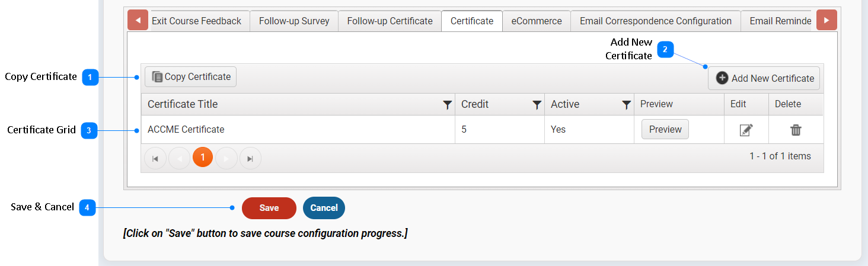Save the course configuration progress
This screenshot has width=868, height=266.
click(269, 208)
